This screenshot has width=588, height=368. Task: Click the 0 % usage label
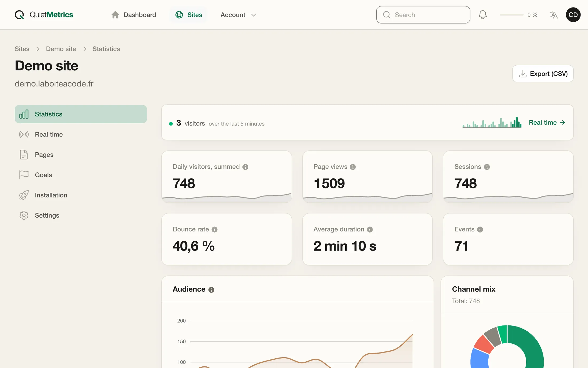pyautogui.click(x=532, y=15)
